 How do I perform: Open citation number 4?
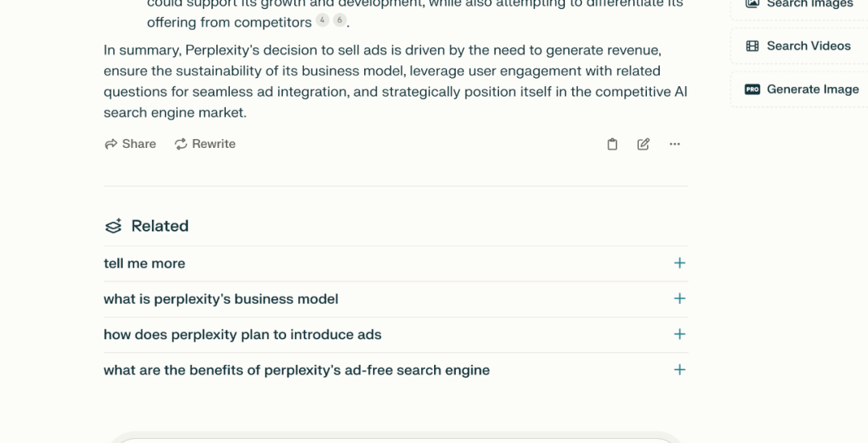click(322, 20)
